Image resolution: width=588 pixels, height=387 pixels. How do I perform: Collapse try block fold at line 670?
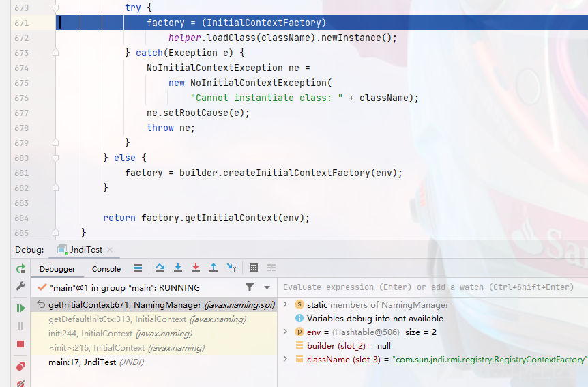pos(55,8)
